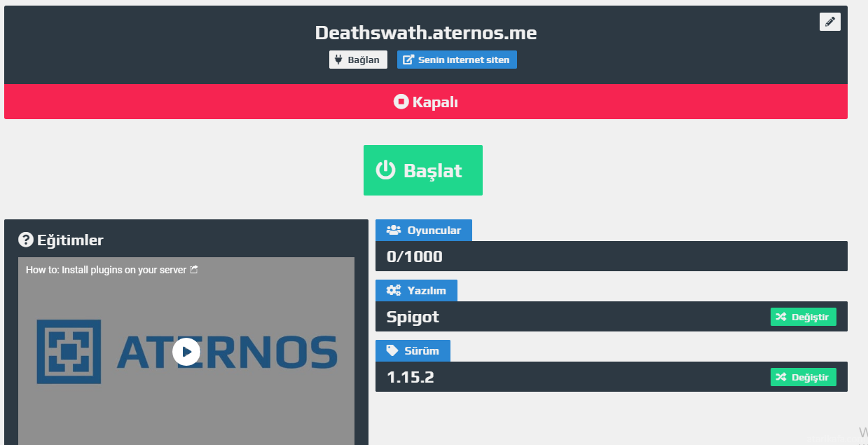
Task: Click the Oyuncular players icon
Action: click(393, 230)
